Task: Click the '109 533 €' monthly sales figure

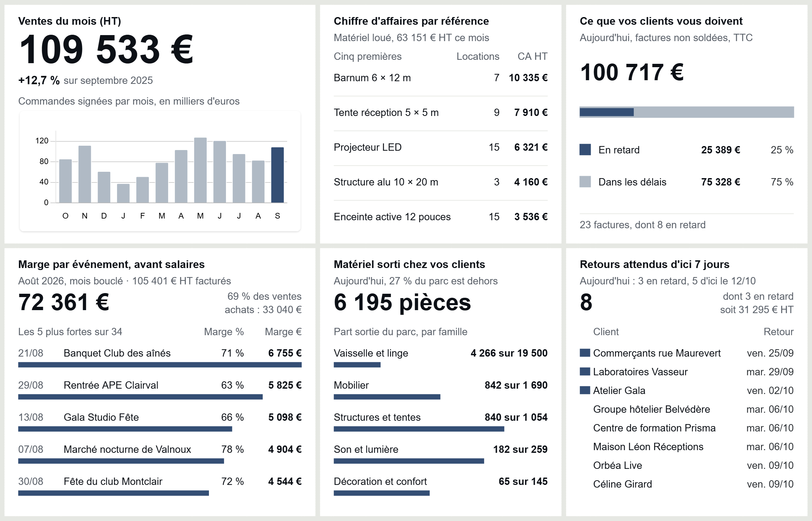Action: click(x=106, y=49)
